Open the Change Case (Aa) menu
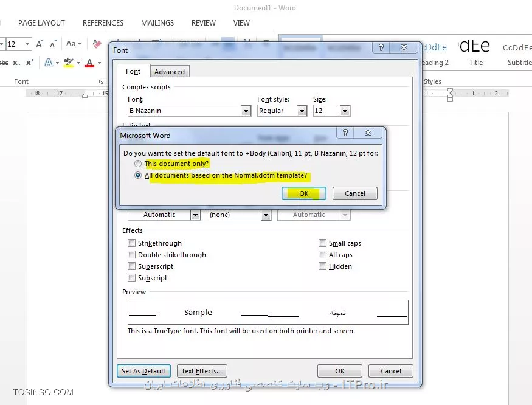Image resolution: width=532 pixels, height=405 pixels. 74,44
